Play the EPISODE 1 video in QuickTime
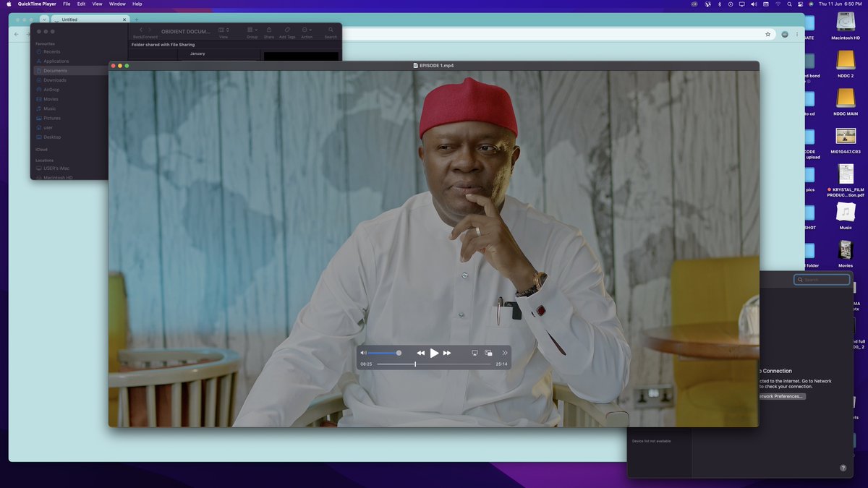868x488 pixels. [434, 353]
